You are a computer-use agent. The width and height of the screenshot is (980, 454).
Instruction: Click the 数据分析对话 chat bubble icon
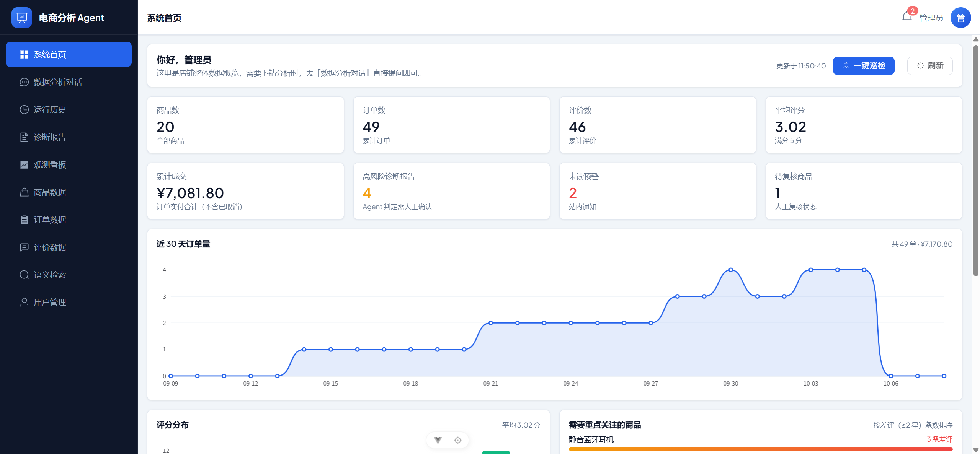tap(24, 82)
